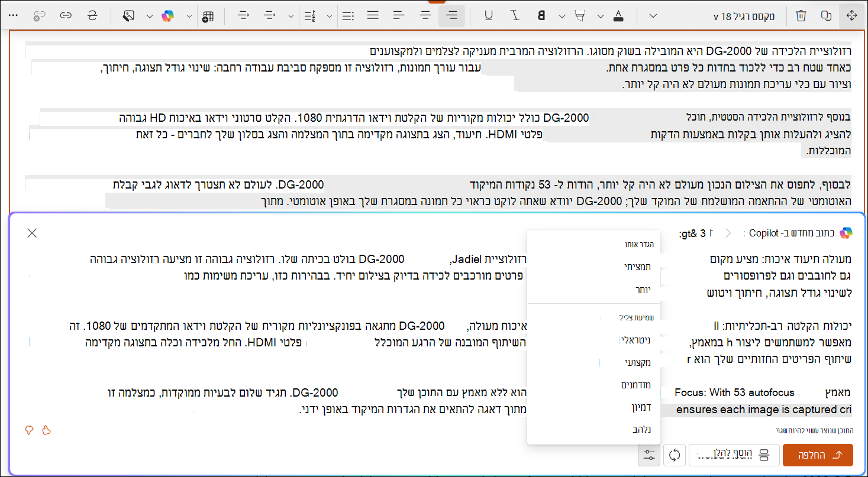The height and width of the screenshot is (477, 868).
Task: Open the text style dropdown showing 18
Action: coord(743,16)
